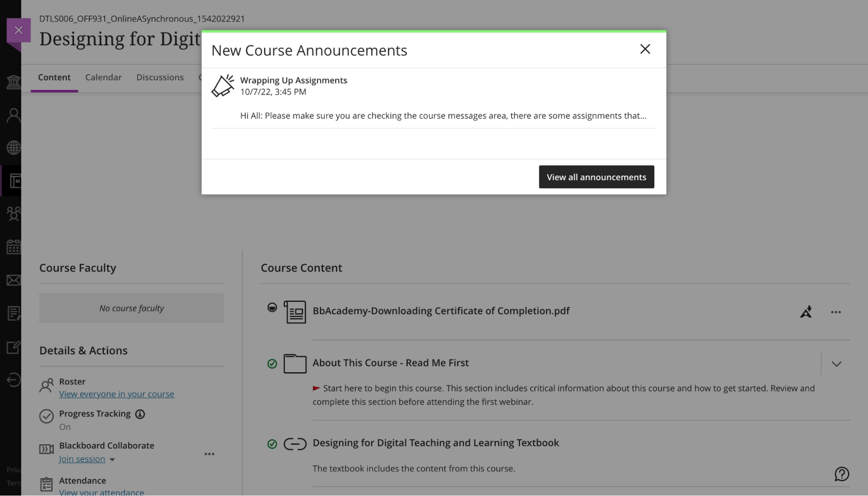Click the Ally alternative formats download icon
Image resolution: width=868 pixels, height=496 pixels.
(806, 312)
